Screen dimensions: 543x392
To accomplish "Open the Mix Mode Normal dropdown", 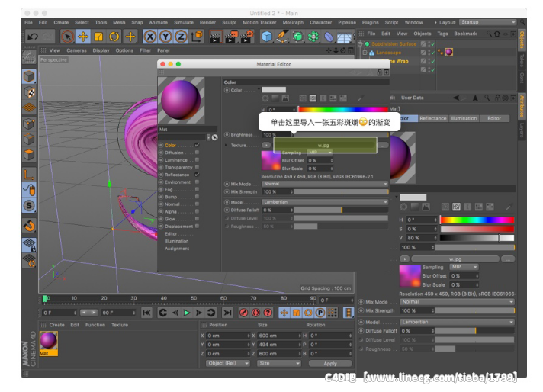I will click(325, 184).
